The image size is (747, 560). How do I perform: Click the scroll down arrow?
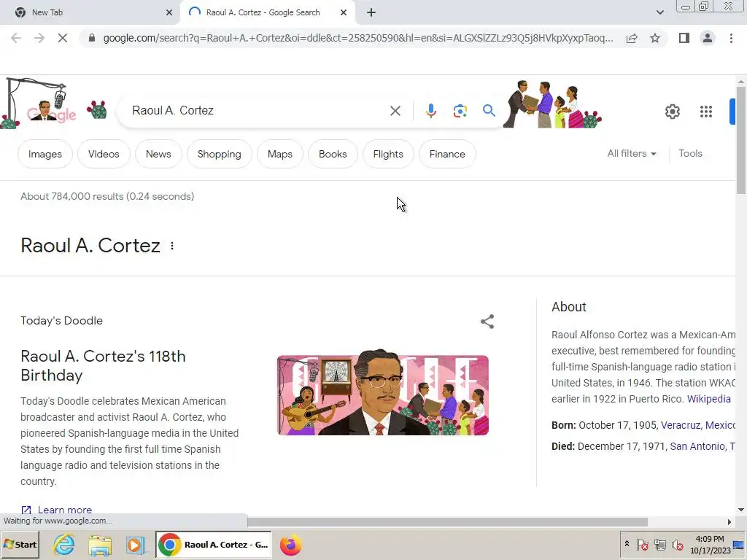click(x=741, y=510)
